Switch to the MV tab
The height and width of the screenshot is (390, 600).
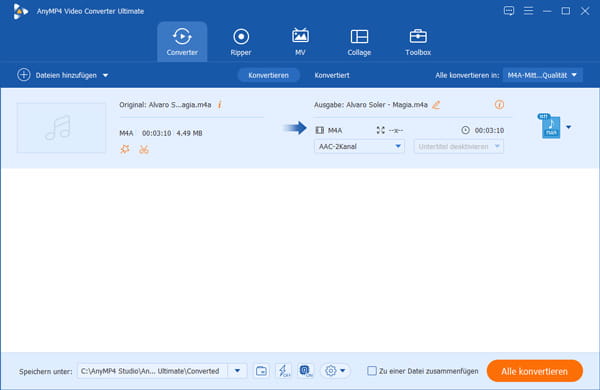300,42
